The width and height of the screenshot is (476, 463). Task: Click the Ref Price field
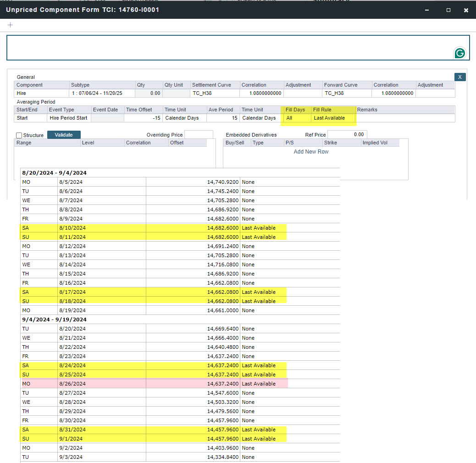tap(347, 134)
